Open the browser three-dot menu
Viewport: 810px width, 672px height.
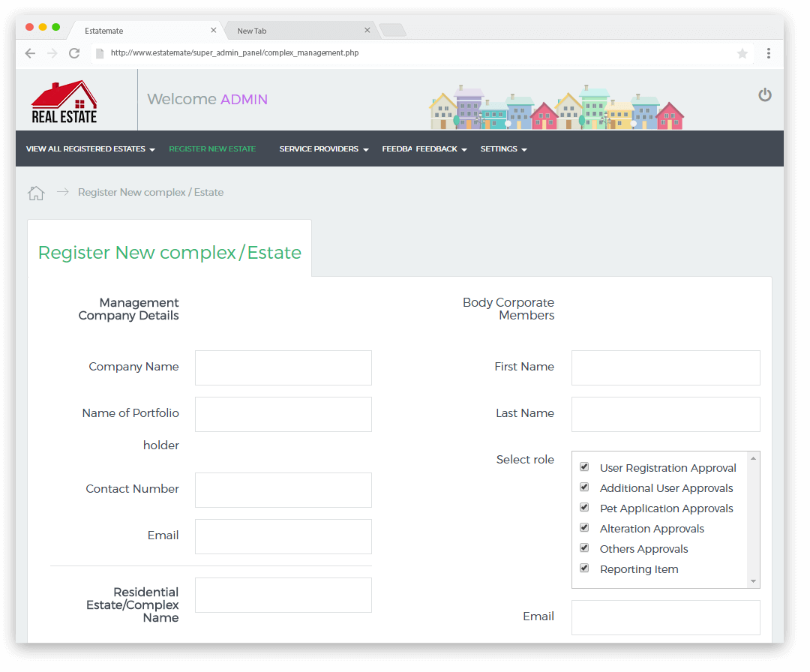coord(769,53)
